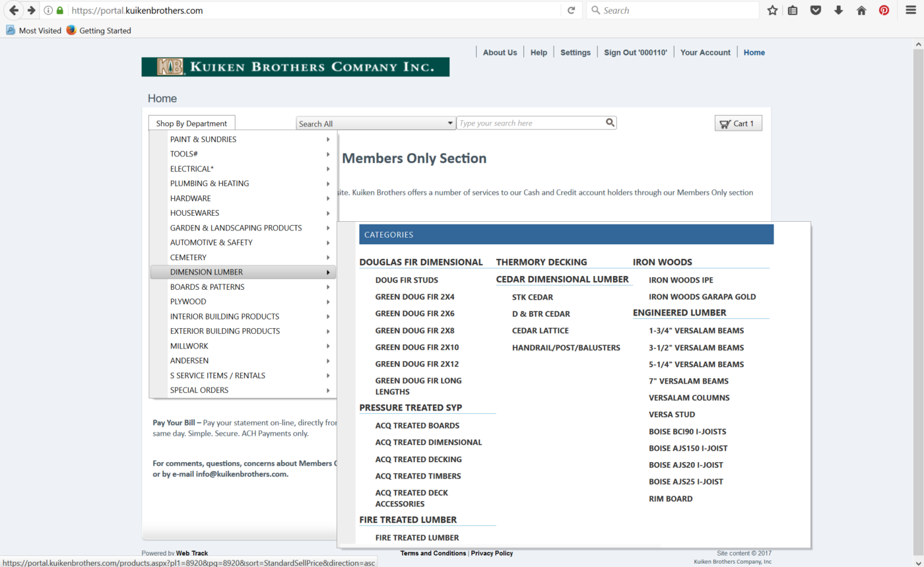Go to browser home page icon
Viewport: 924px width, 567px height.
point(861,11)
